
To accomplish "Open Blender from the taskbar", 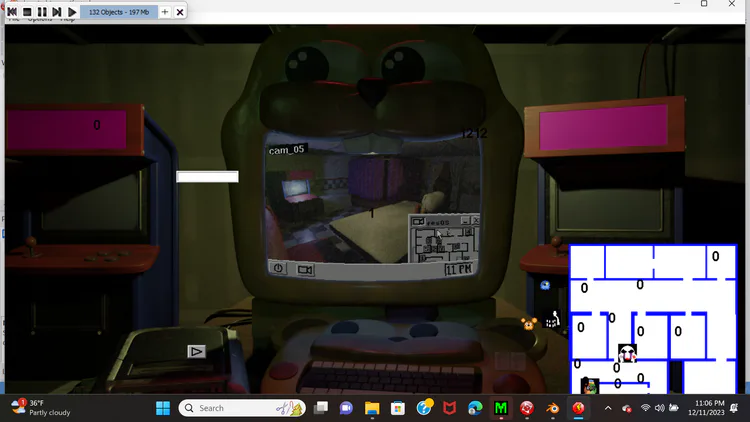I will [x=552, y=408].
